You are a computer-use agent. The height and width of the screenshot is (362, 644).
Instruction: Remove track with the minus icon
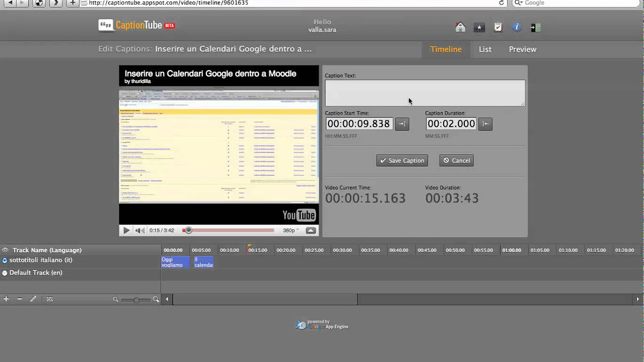[20, 299]
